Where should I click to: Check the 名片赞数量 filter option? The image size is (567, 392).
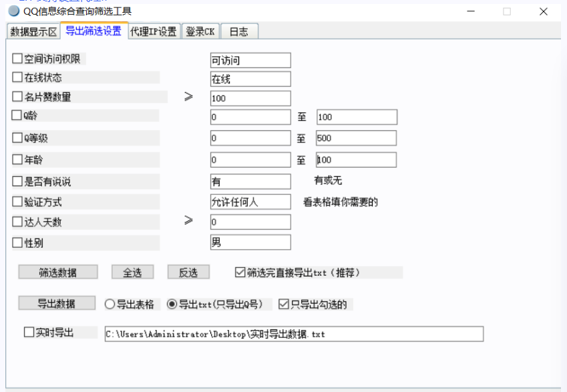pos(17,97)
